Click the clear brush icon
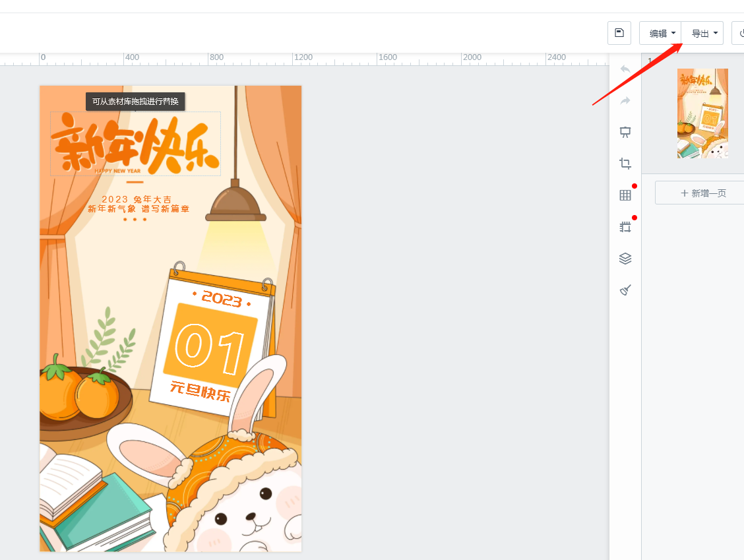This screenshot has height=560, width=744. (625, 290)
